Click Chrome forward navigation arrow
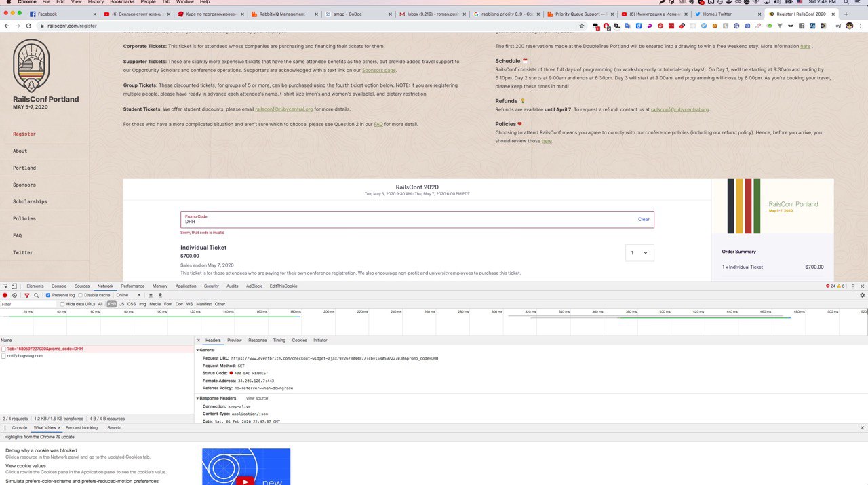The image size is (868, 485). coord(18,26)
